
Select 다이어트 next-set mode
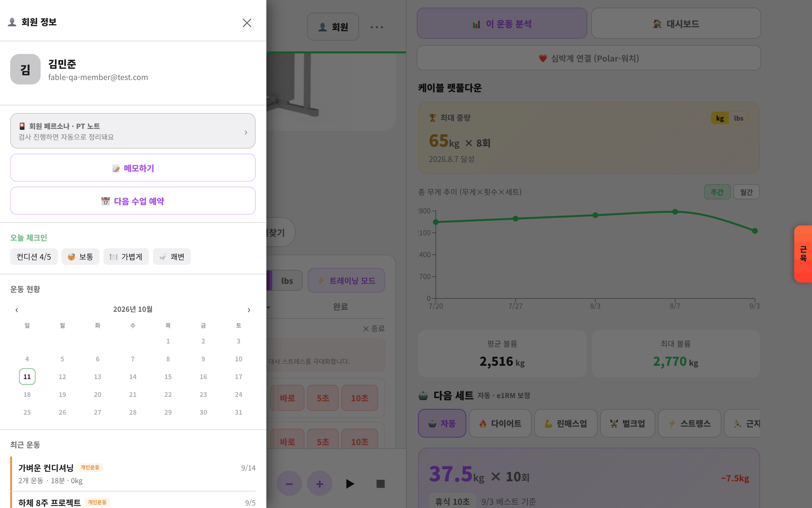[500, 423]
